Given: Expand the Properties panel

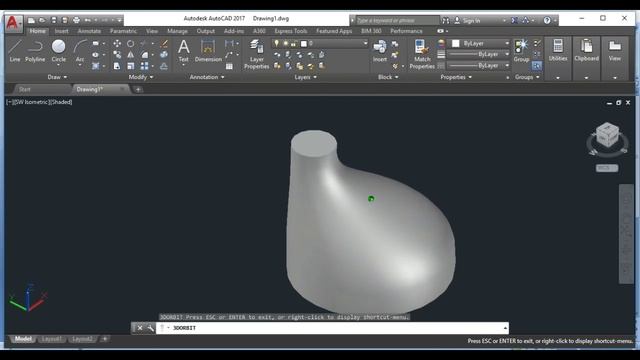Looking at the screenshot, I should 456,77.
